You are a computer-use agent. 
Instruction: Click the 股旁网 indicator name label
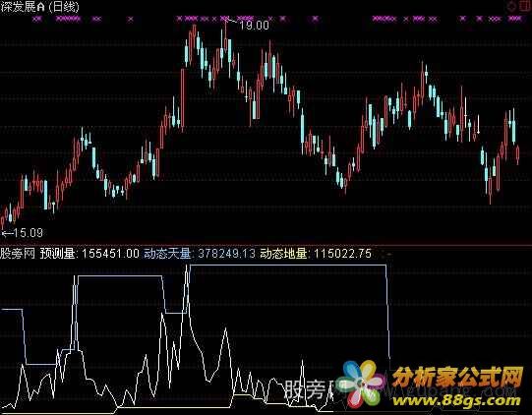tap(18, 254)
